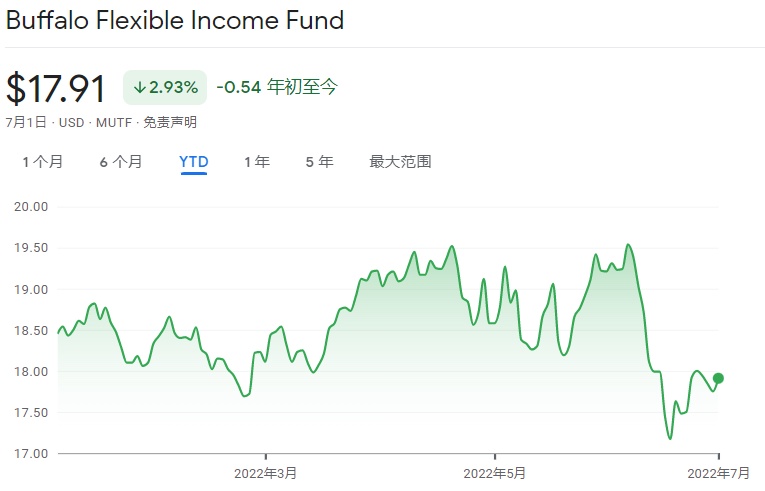The width and height of the screenshot is (765, 491).
Task: Click the $17.91 price value
Action: point(56,88)
